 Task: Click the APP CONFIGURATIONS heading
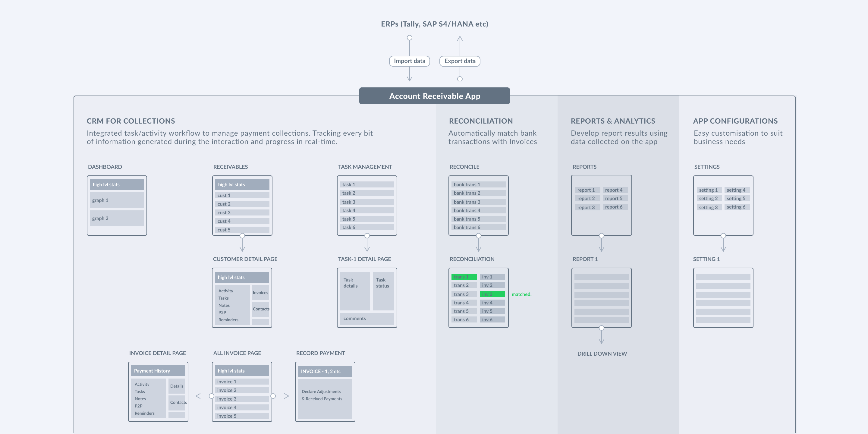735,121
